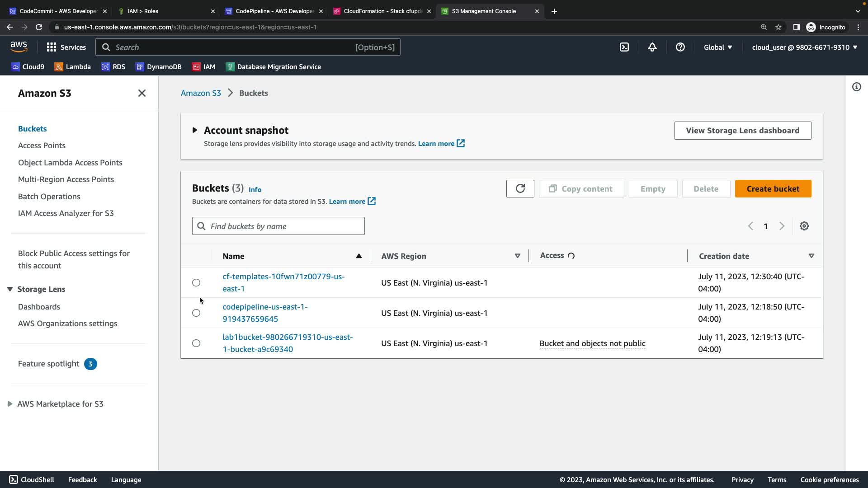The image size is (868, 488).
Task: Expand the Account snapshot section
Action: click(x=195, y=130)
